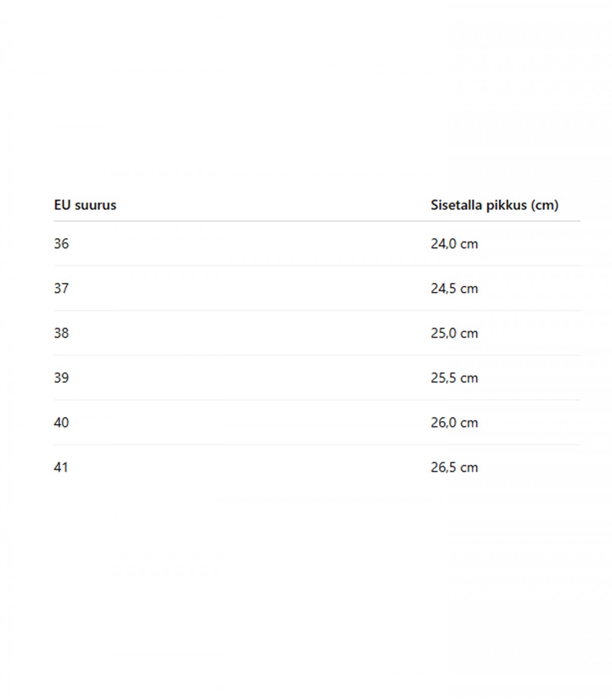Viewport: 612px width, 700px height.
Task: Click the 26,5 cm insole length
Action: coord(454,467)
